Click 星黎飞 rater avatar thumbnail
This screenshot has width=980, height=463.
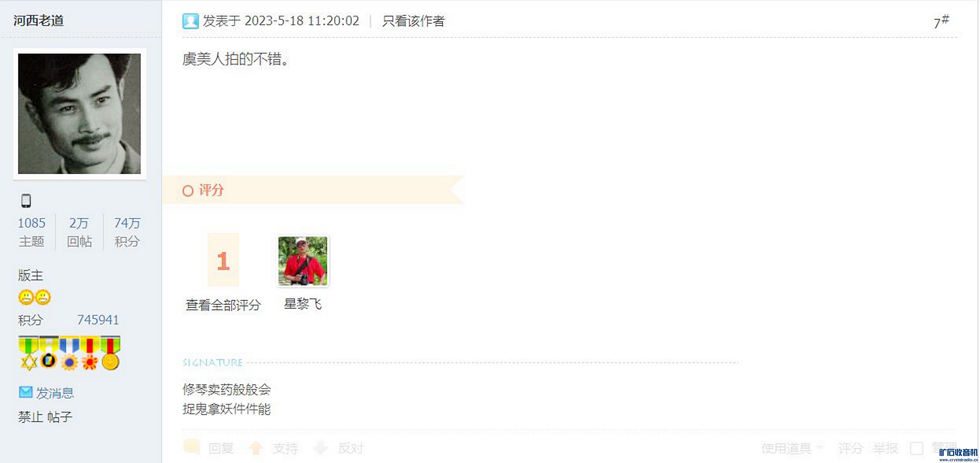302,261
